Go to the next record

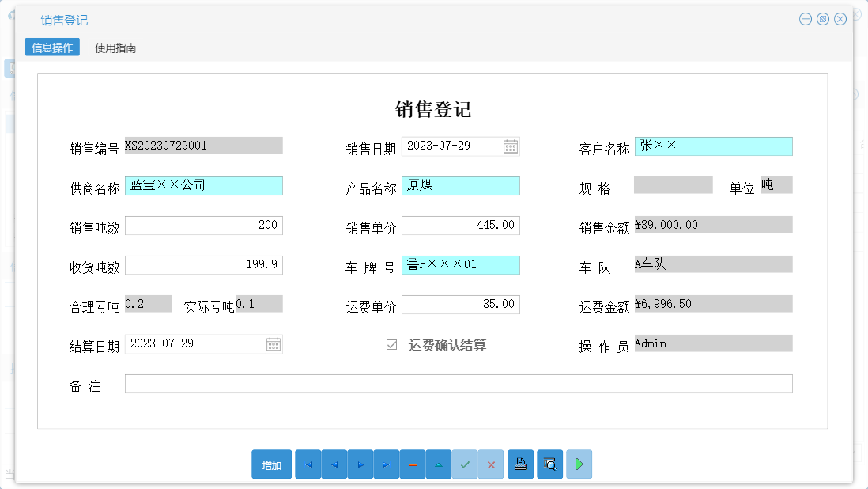point(360,464)
